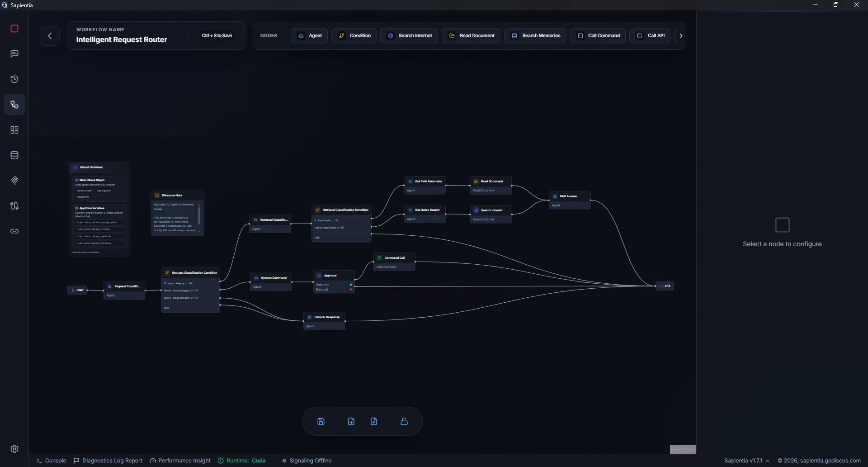
Task: Open the chat panel from the left sidebar
Action: 14,54
